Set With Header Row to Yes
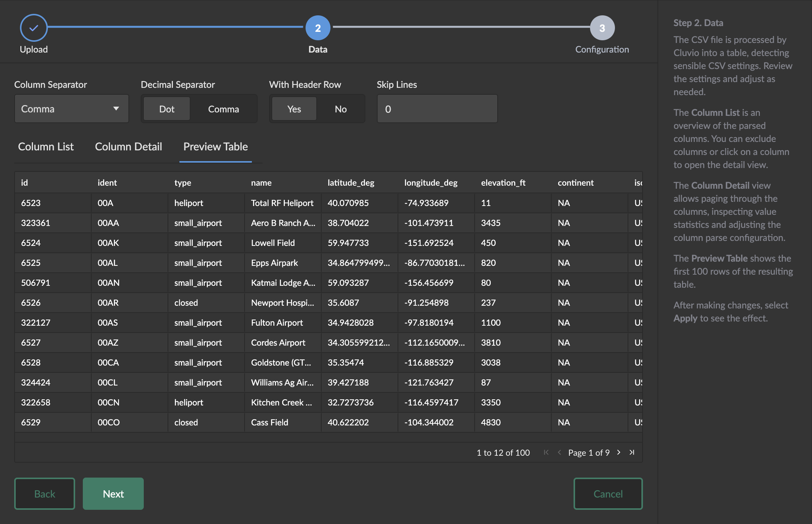Screen dimensions: 812x524 pyautogui.click(x=294, y=109)
